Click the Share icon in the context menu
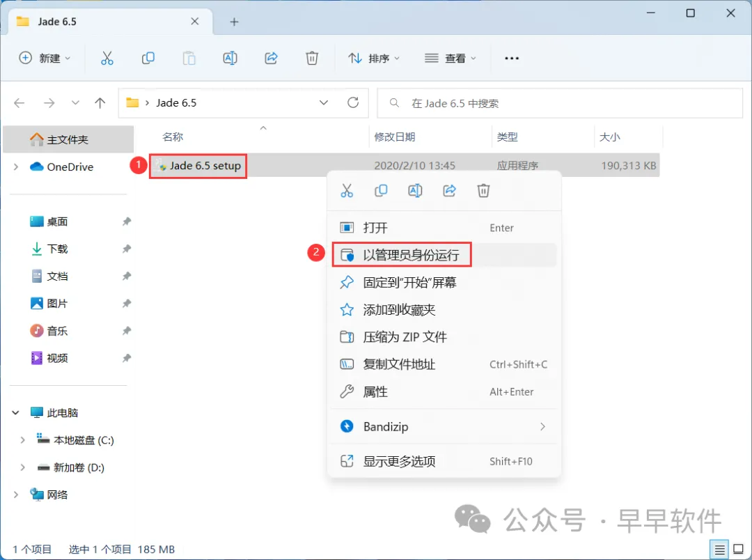This screenshot has height=560, width=752. coord(449,191)
